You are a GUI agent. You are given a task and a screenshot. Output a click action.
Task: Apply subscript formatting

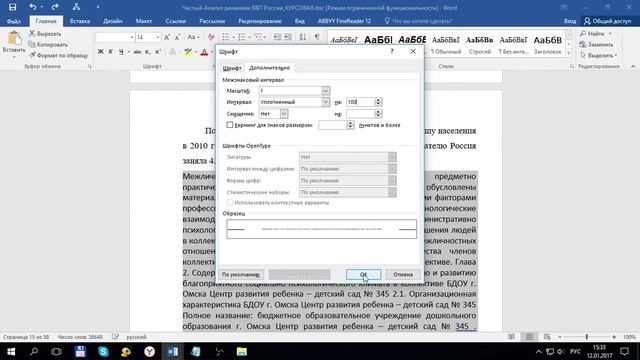147,52
